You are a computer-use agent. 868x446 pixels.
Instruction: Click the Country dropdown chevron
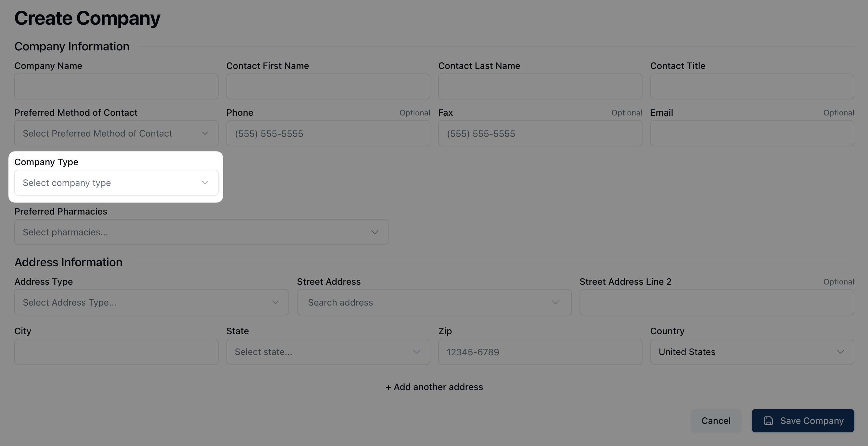pyautogui.click(x=840, y=352)
